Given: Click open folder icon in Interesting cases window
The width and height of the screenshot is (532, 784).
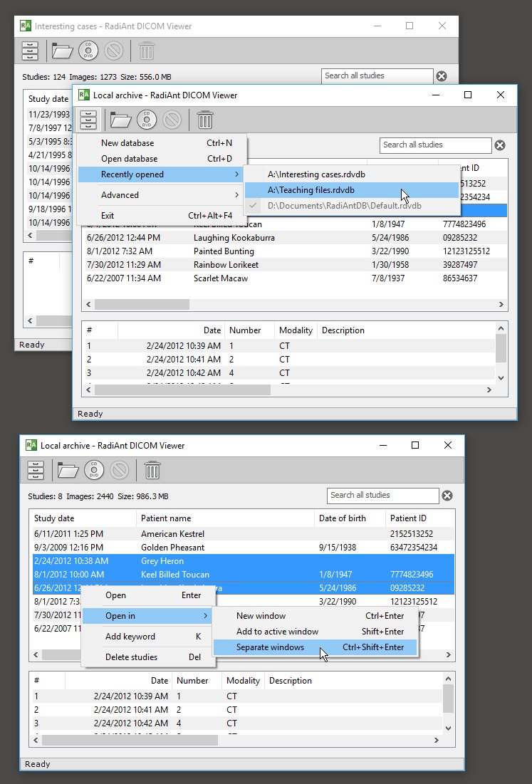Looking at the screenshot, I should coord(63,51).
